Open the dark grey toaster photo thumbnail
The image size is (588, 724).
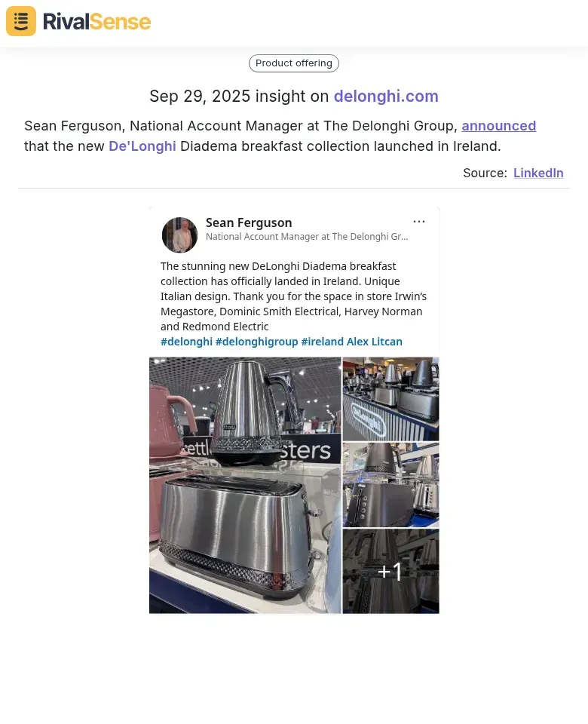tap(391, 485)
